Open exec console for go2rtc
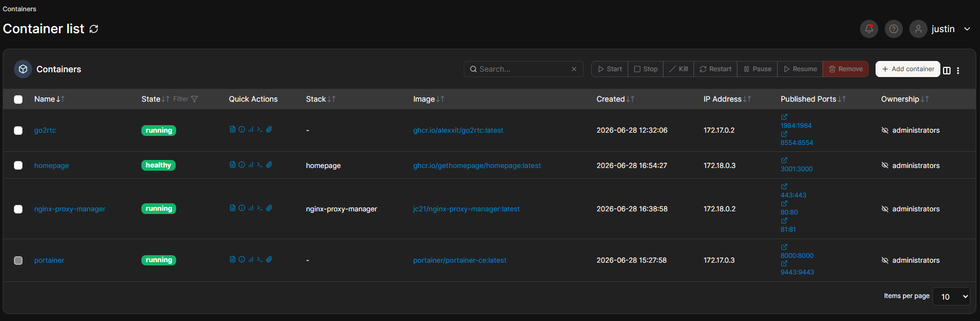This screenshot has height=321, width=980. point(260,129)
